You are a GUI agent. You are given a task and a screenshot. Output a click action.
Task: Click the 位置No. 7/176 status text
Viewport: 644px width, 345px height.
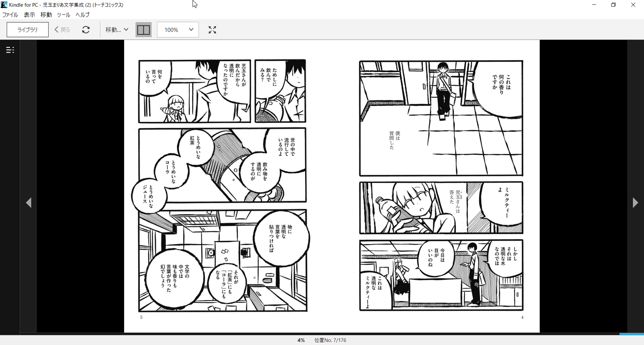tap(330, 340)
